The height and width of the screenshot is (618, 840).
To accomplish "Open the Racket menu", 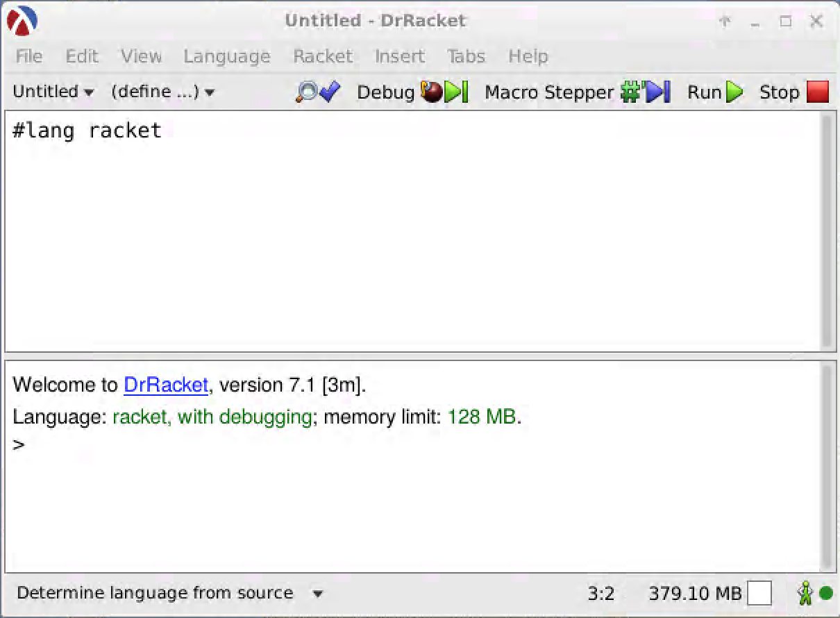I will (322, 56).
